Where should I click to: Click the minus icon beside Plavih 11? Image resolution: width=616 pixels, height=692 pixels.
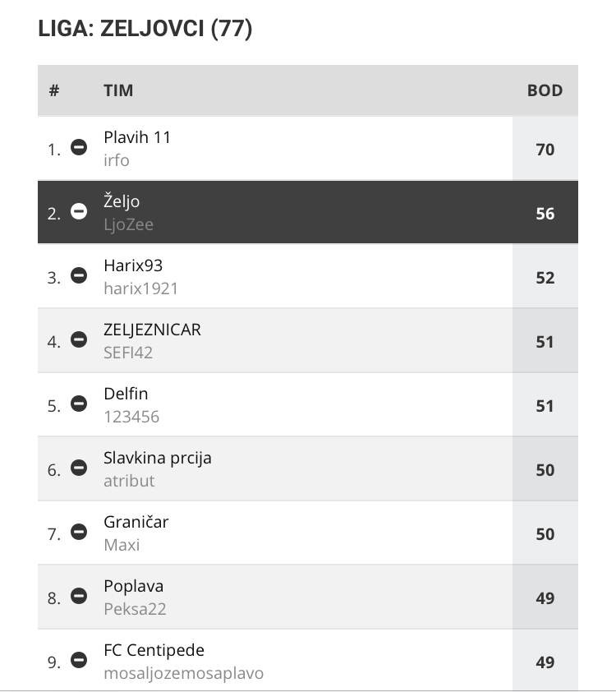coord(79,147)
